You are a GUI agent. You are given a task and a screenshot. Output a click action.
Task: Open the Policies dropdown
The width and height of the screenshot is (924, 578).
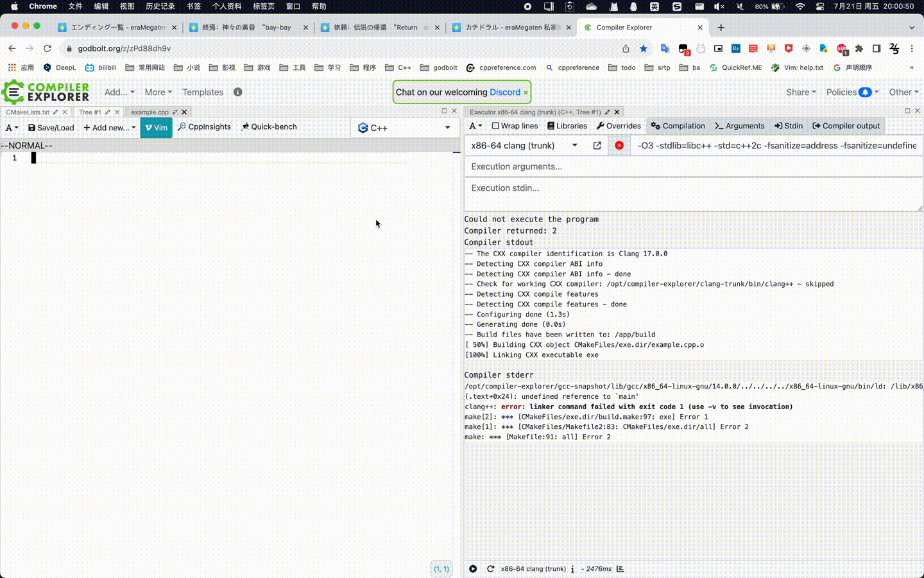click(x=852, y=92)
